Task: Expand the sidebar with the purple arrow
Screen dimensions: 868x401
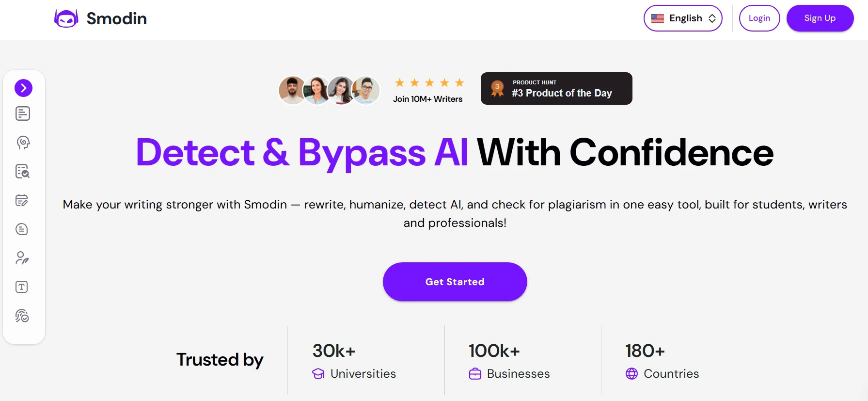Action: click(23, 88)
